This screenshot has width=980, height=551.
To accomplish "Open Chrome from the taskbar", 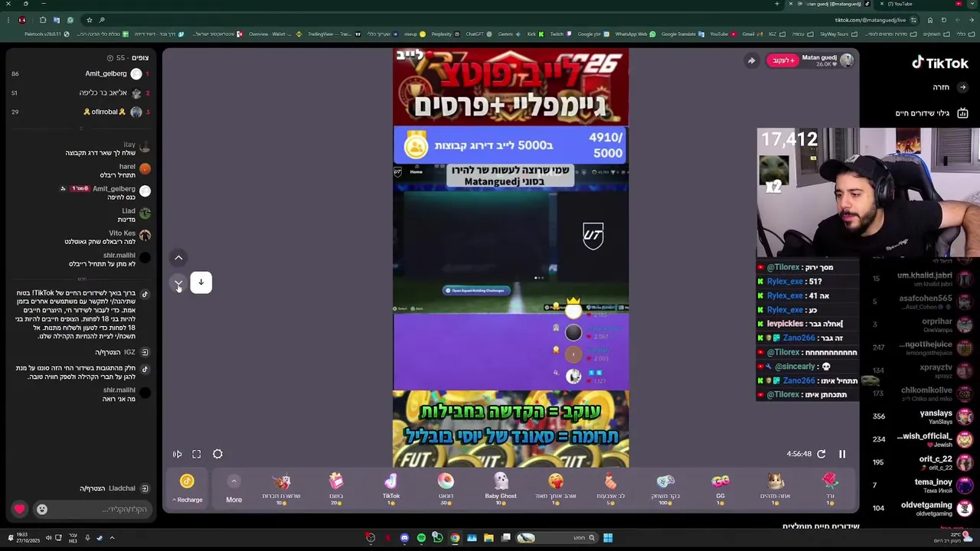I will pos(455,538).
